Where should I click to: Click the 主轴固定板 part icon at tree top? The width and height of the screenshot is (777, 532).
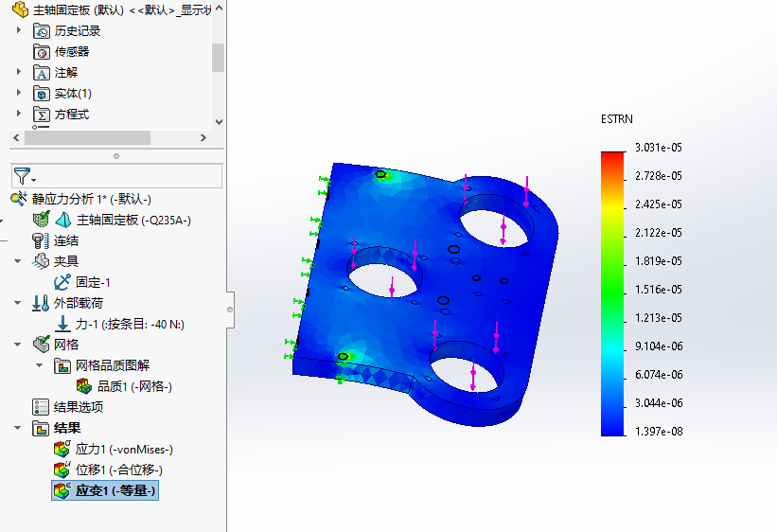(20, 9)
